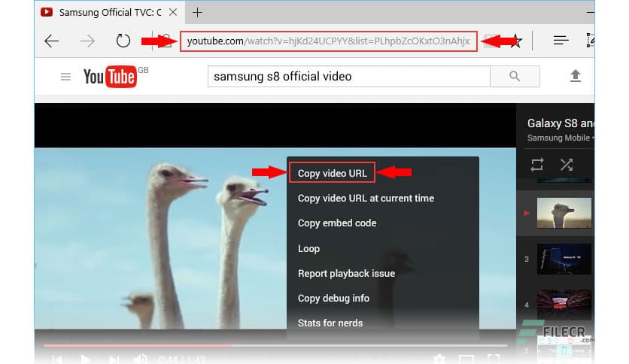The image size is (629, 364).
Task: Open YouTube hamburger guide menu
Action: click(x=65, y=77)
